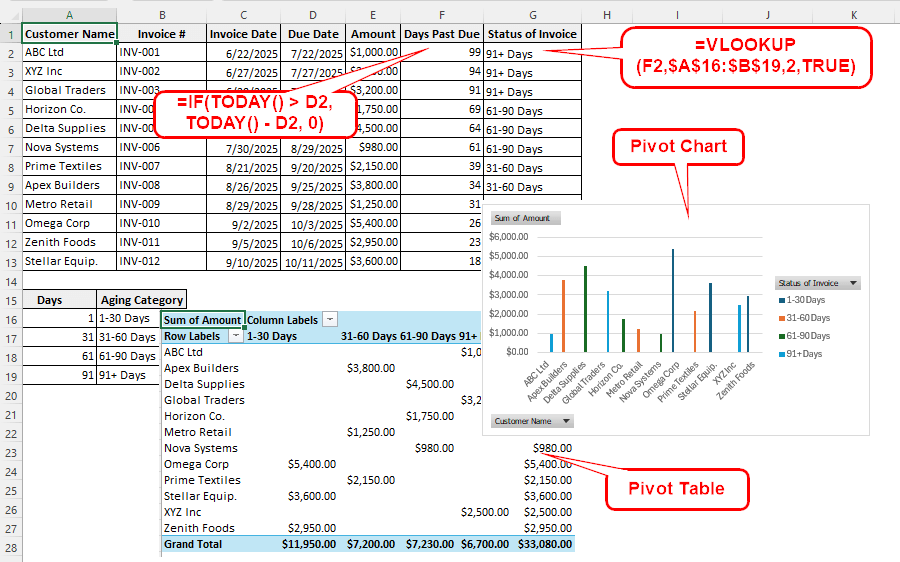Click the Pivot Table callout label

pyautogui.click(x=675, y=489)
